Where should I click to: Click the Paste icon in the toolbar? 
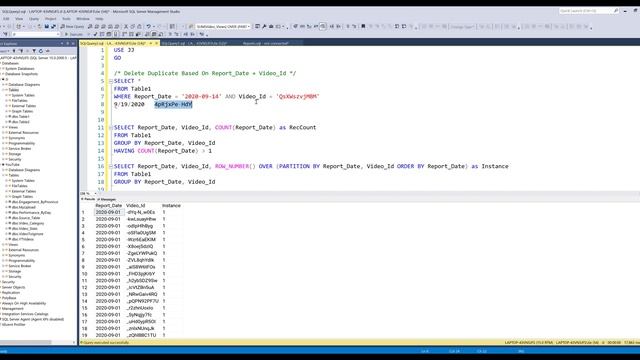click(x=139, y=27)
